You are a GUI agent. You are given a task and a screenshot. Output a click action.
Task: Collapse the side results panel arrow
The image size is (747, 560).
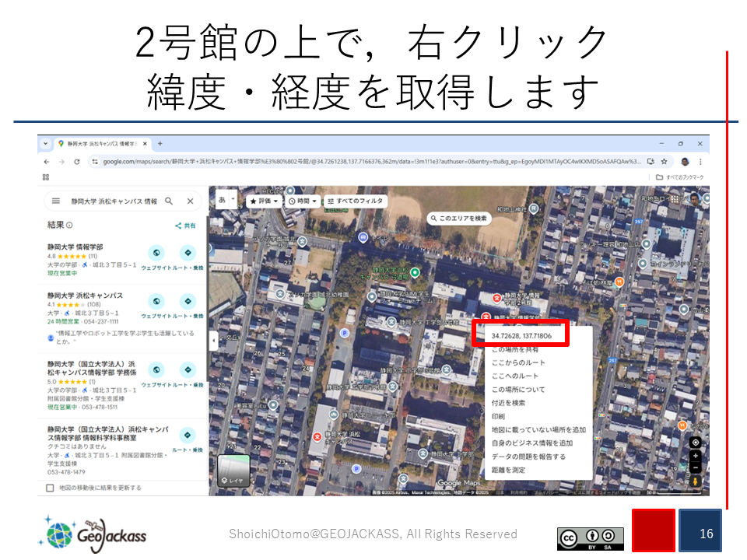pos(214,341)
